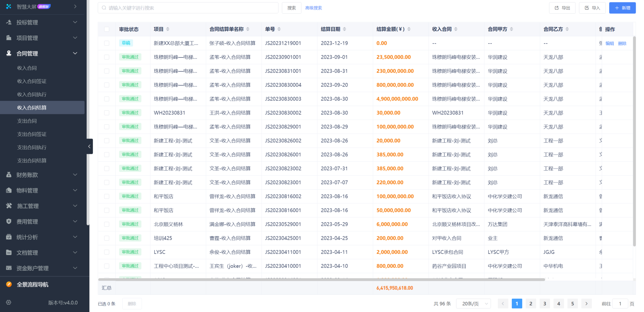Sort by 结算日期 column sort icon
Image resolution: width=644 pixels, height=312 pixels.
pos(344,29)
